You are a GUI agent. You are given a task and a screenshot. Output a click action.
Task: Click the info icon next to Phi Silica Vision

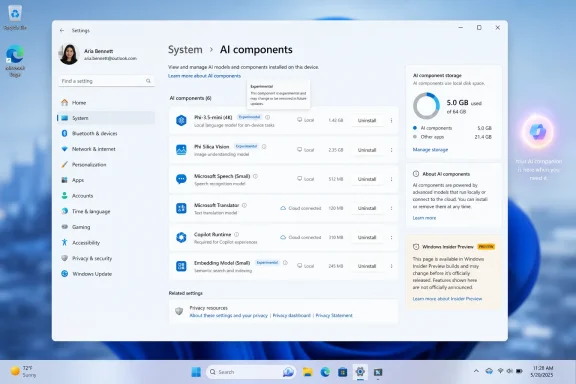pyautogui.click(x=264, y=147)
